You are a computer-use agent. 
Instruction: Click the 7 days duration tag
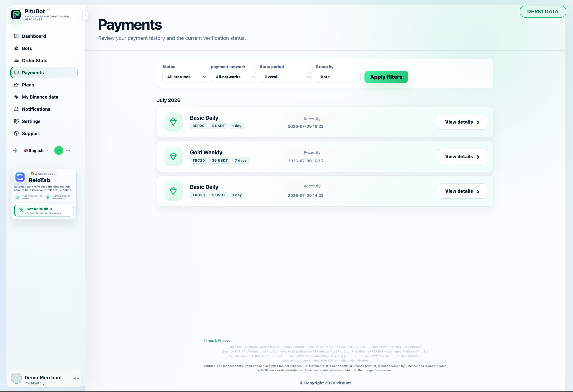coord(241,160)
